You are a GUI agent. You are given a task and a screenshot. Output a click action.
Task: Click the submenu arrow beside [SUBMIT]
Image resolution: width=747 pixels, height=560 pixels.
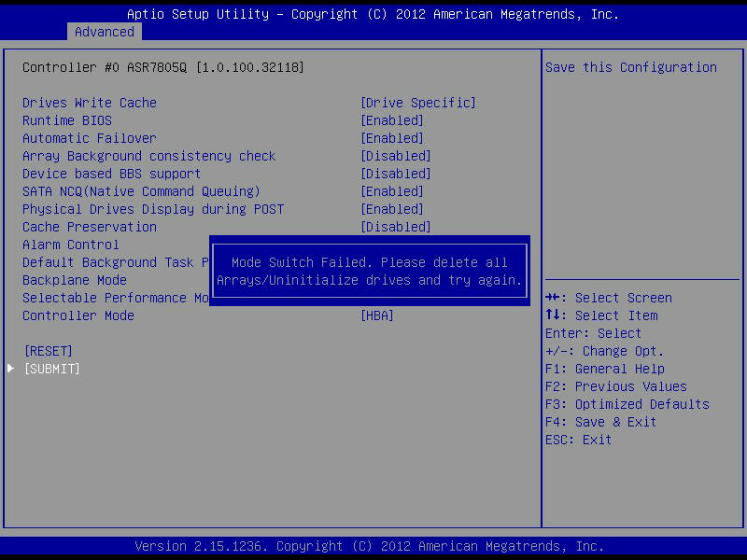coord(10,369)
